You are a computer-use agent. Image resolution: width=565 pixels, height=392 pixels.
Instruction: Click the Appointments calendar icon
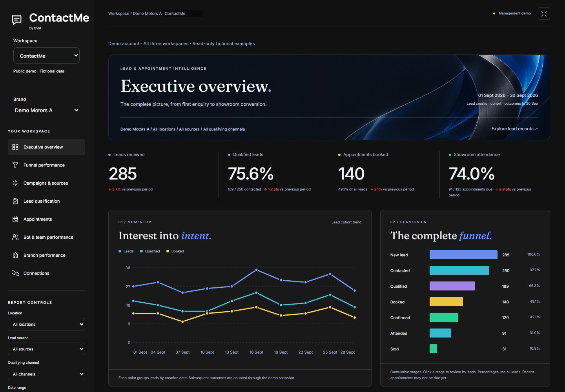click(x=15, y=219)
